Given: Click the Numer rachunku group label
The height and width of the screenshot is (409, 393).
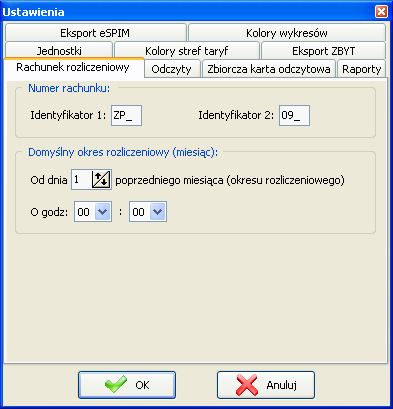Looking at the screenshot, I should (69, 88).
